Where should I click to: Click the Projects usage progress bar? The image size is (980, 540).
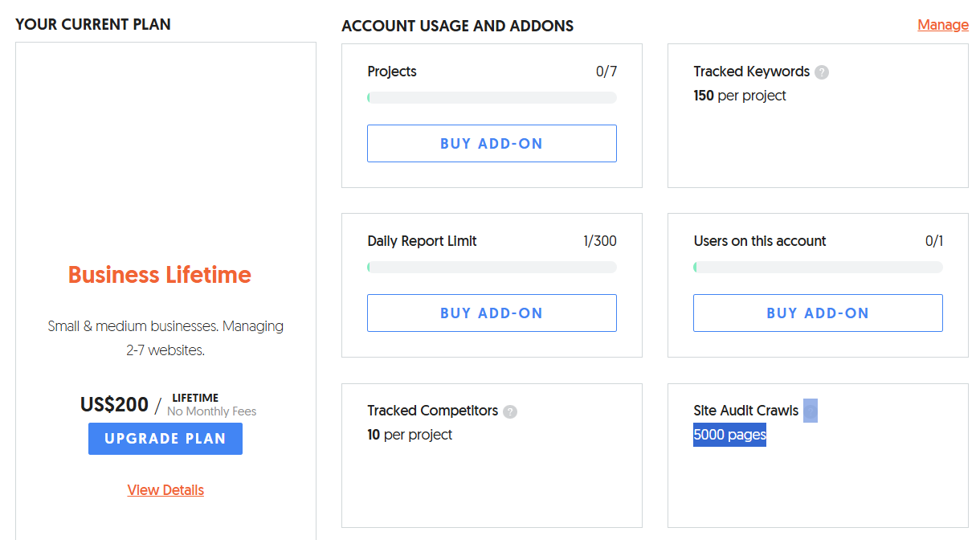click(492, 98)
